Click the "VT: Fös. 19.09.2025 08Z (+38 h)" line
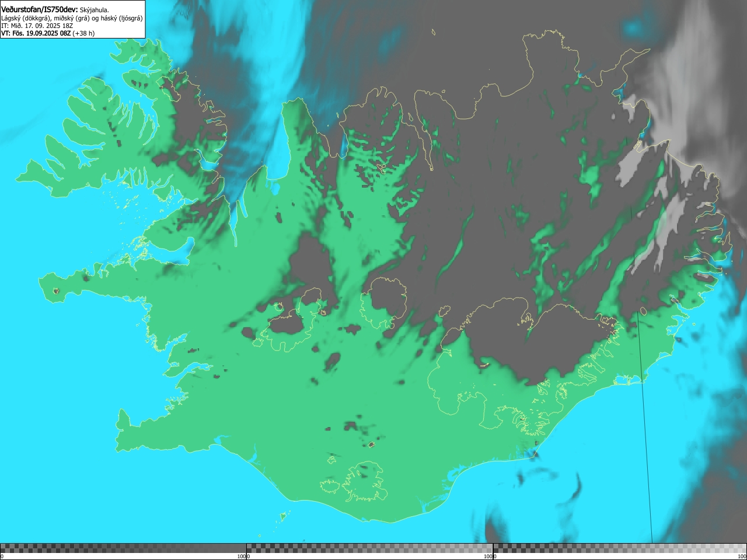747x560 pixels. click(x=48, y=33)
